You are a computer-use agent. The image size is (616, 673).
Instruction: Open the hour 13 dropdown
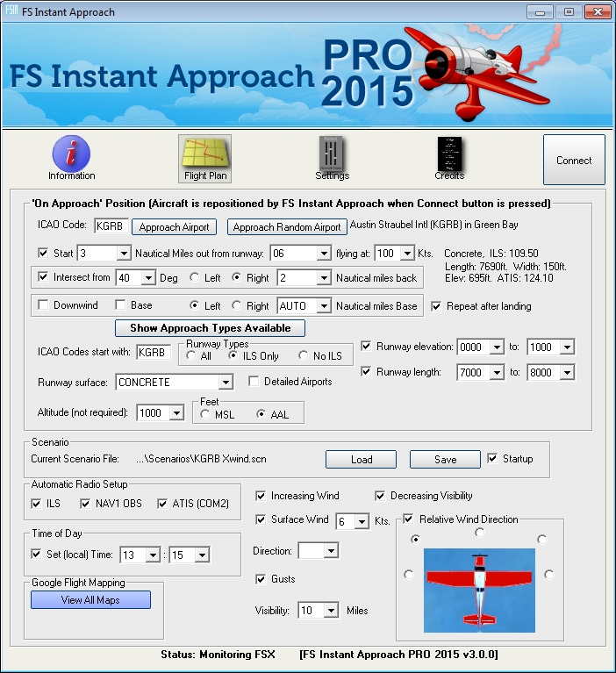pos(153,555)
